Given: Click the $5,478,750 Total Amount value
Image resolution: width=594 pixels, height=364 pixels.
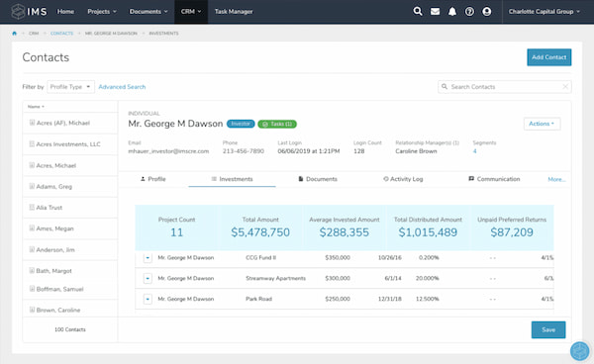Looking at the screenshot, I should pos(260,232).
